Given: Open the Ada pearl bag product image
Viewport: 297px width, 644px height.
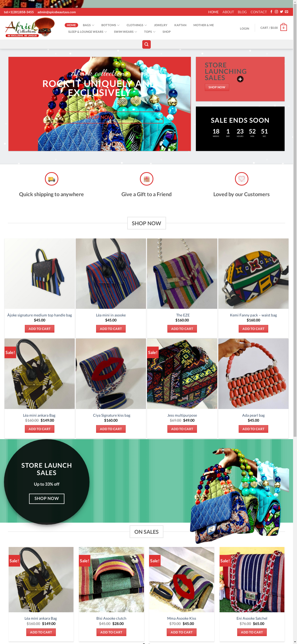Looking at the screenshot, I should (x=253, y=374).
